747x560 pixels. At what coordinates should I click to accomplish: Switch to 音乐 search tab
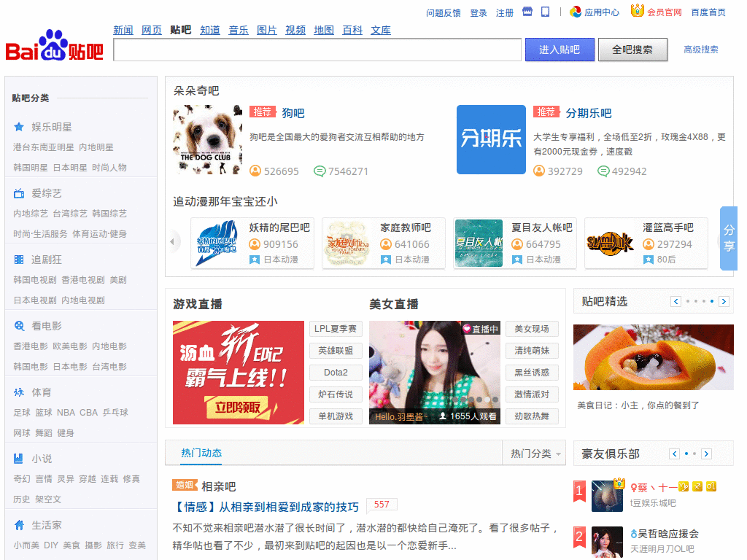pos(239,30)
